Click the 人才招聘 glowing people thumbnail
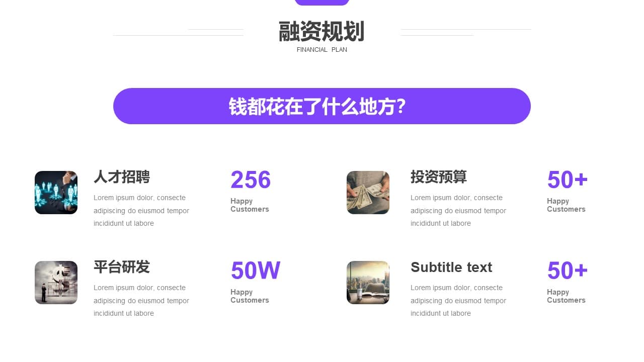 coord(56,193)
